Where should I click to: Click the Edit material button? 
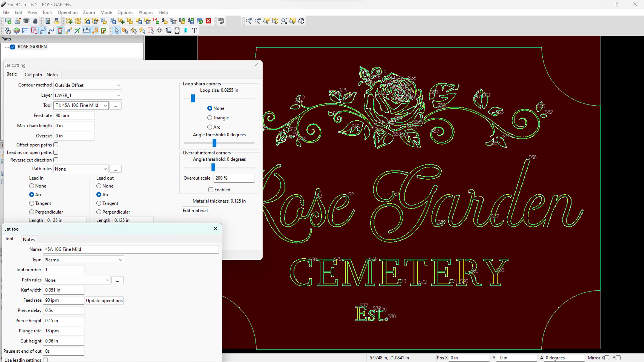[195, 210]
